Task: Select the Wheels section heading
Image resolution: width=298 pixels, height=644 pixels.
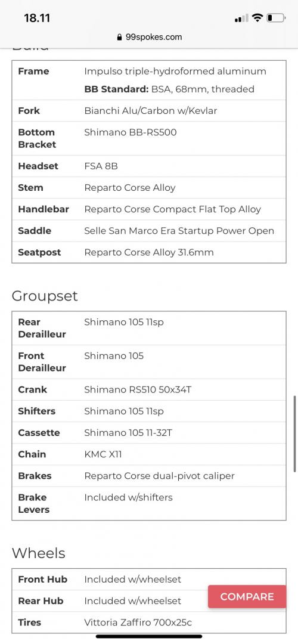Action: click(39, 553)
